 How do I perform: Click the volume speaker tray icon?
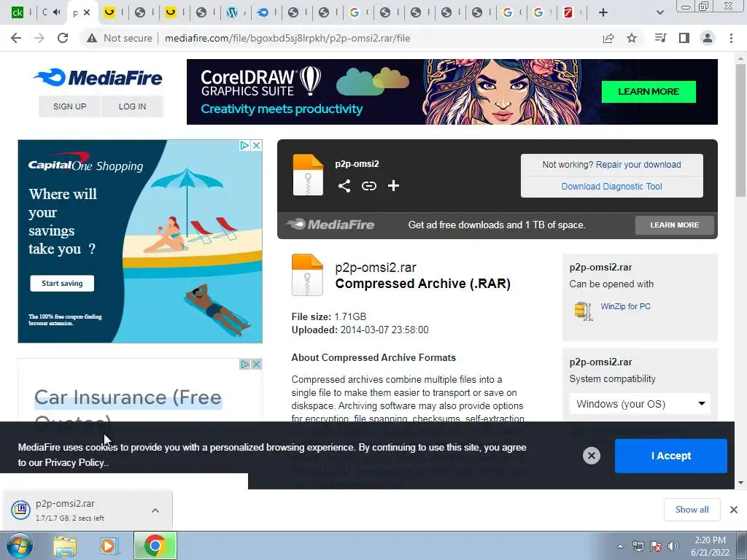coord(673,546)
